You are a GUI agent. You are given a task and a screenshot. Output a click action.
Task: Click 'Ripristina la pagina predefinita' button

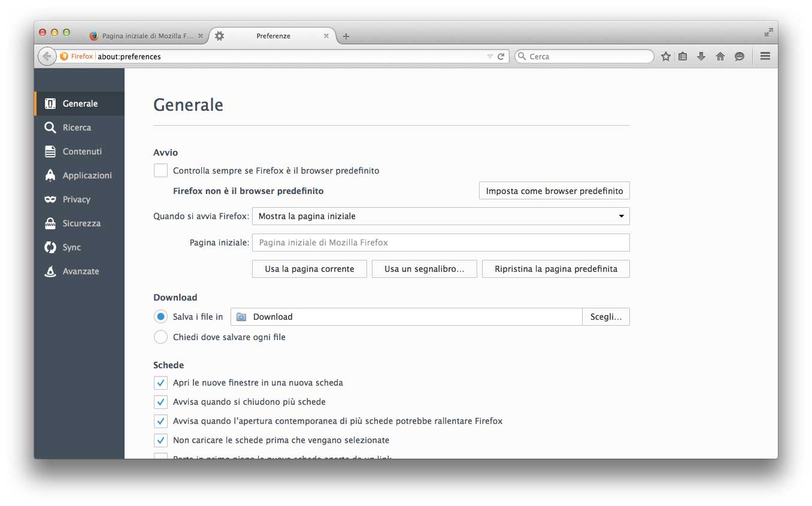pos(555,269)
